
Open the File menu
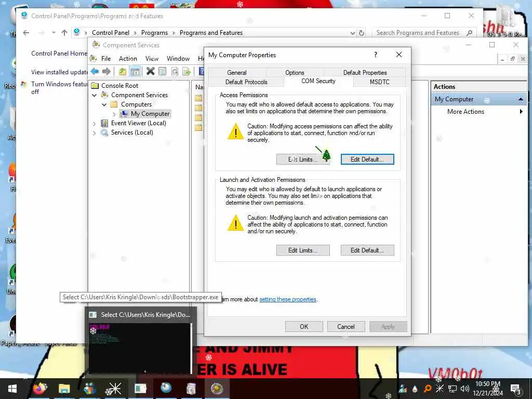(106, 59)
